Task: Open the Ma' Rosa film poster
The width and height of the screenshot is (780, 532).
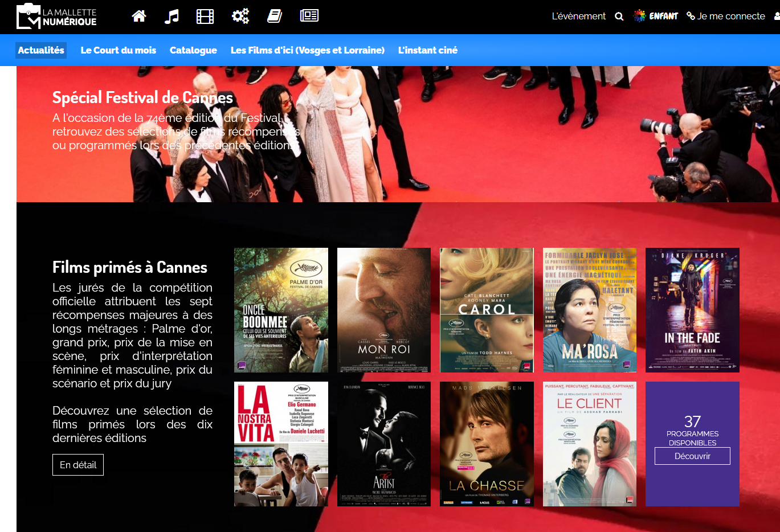Action: (590, 310)
